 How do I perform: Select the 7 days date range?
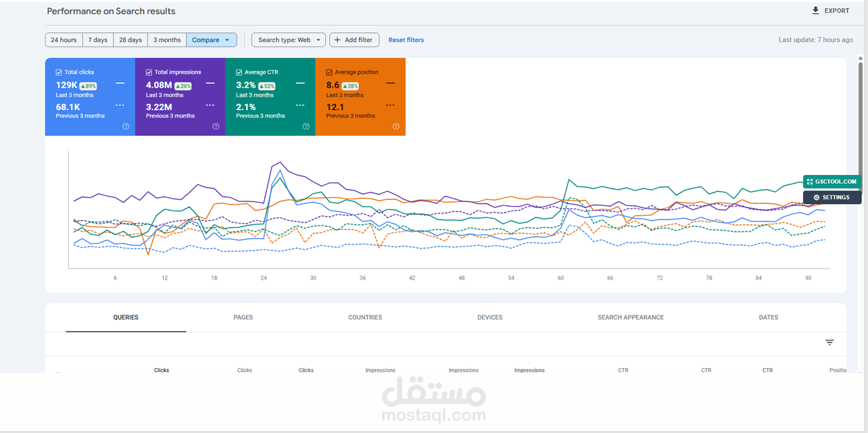(x=98, y=40)
